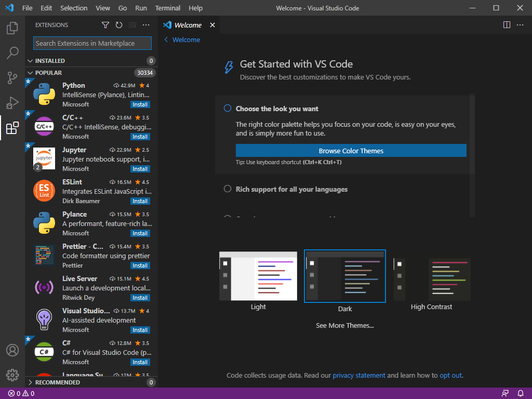This screenshot has width=532, height=399.
Task: Install the C# extension
Action: coord(140,362)
